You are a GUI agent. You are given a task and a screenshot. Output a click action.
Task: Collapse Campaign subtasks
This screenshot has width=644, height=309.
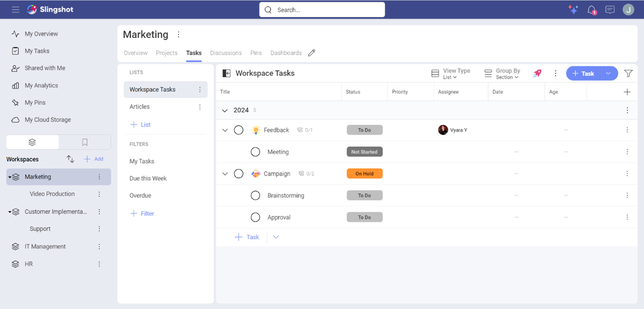[x=225, y=174]
